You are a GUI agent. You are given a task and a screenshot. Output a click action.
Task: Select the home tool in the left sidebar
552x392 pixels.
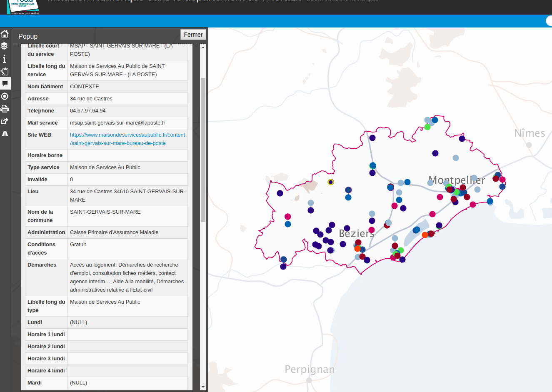pyautogui.click(x=5, y=33)
